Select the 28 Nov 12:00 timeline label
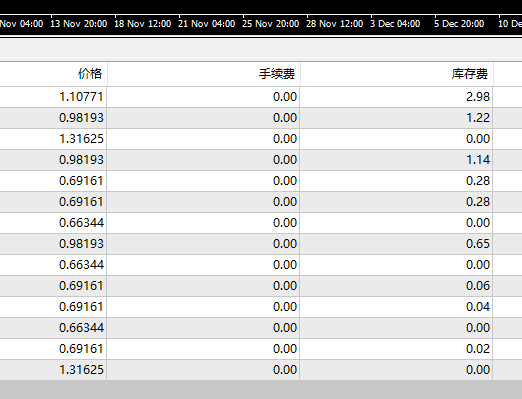The image size is (522, 399). (334, 24)
